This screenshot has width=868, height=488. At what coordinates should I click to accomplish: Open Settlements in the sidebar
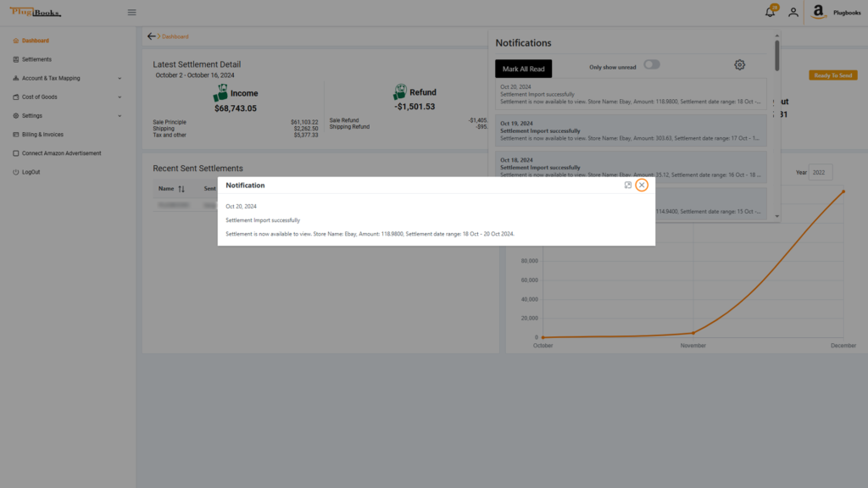(x=36, y=60)
